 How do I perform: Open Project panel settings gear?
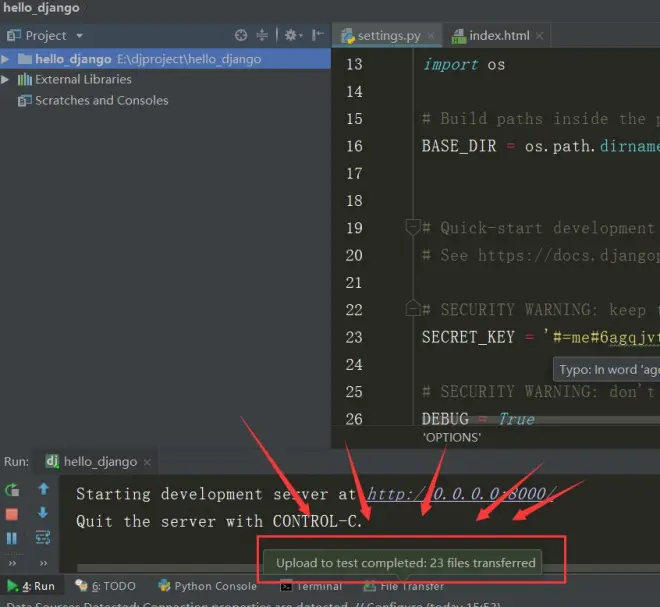pyautogui.click(x=290, y=35)
